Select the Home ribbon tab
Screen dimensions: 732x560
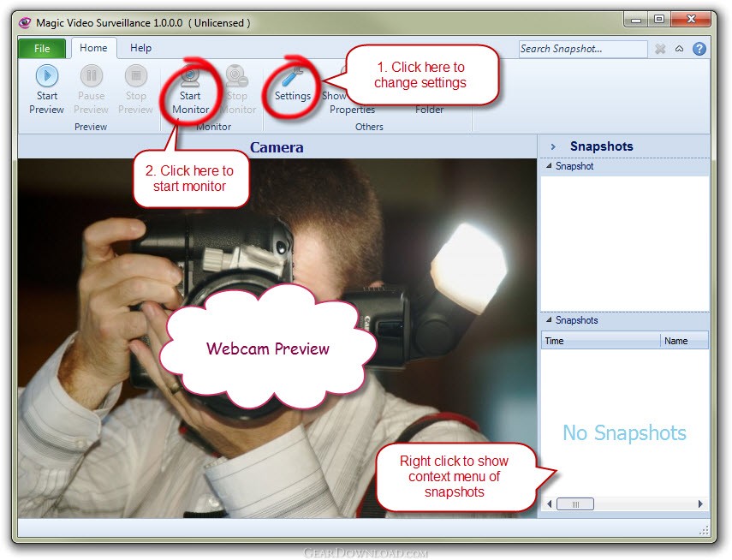(93, 48)
